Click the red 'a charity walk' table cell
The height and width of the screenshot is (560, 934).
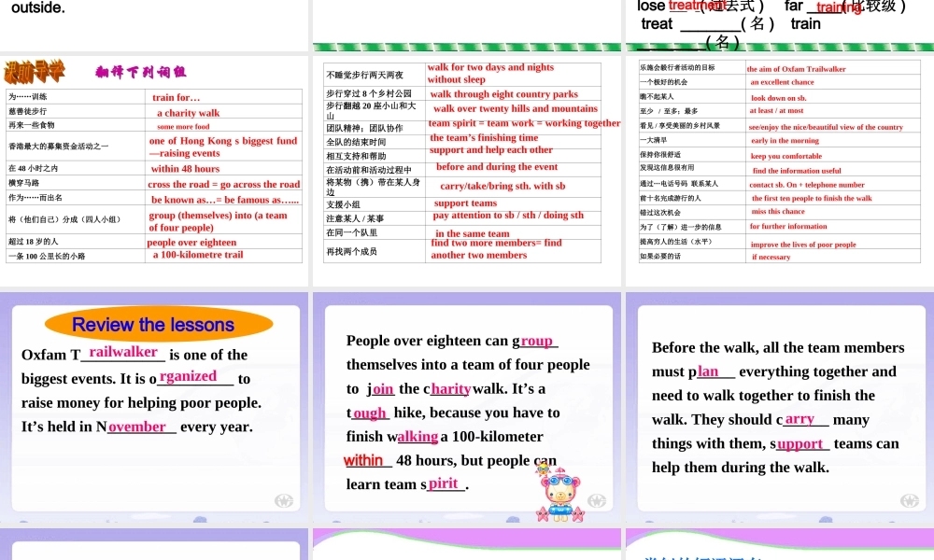pyautogui.click(x=189, y=113)
